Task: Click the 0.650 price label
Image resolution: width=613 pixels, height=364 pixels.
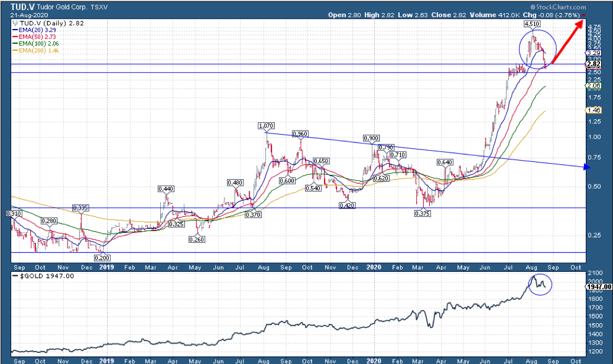Action: [322, 161]
